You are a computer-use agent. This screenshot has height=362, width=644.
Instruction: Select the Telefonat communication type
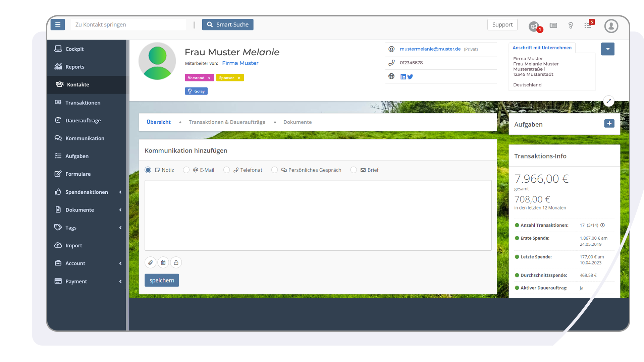[x=226, y=170]
